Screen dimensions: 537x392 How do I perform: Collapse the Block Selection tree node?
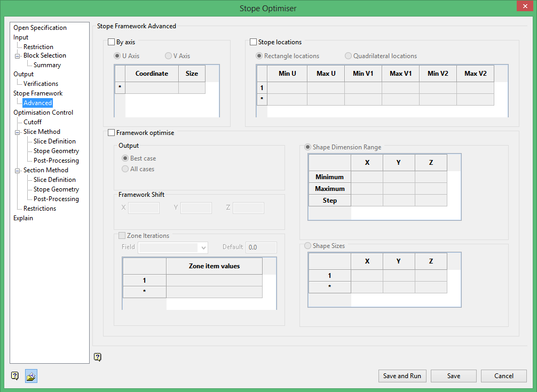click(17, 55)
